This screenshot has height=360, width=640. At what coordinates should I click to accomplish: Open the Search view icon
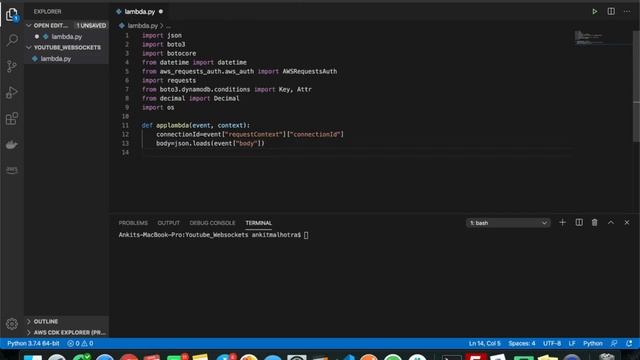[12, 40]
